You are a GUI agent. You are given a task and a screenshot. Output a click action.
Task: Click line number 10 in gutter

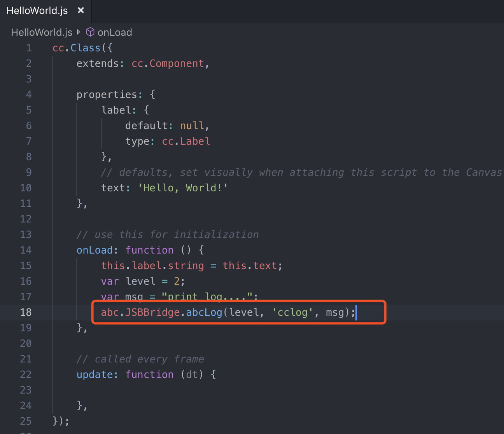pyautogui.click(x=26, y=188)
